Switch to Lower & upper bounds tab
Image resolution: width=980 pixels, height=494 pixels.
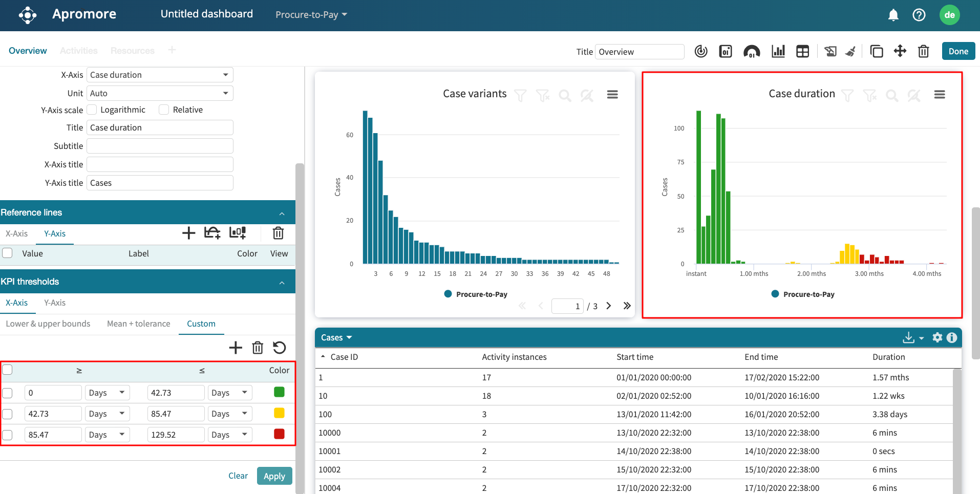click(x=48, y=324)
